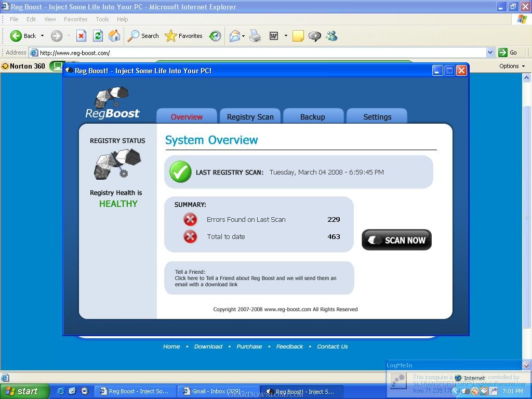Open the address bar URL dropdown
The width and height of the screenshot is (532, 399).
click(x=490, y=52)
